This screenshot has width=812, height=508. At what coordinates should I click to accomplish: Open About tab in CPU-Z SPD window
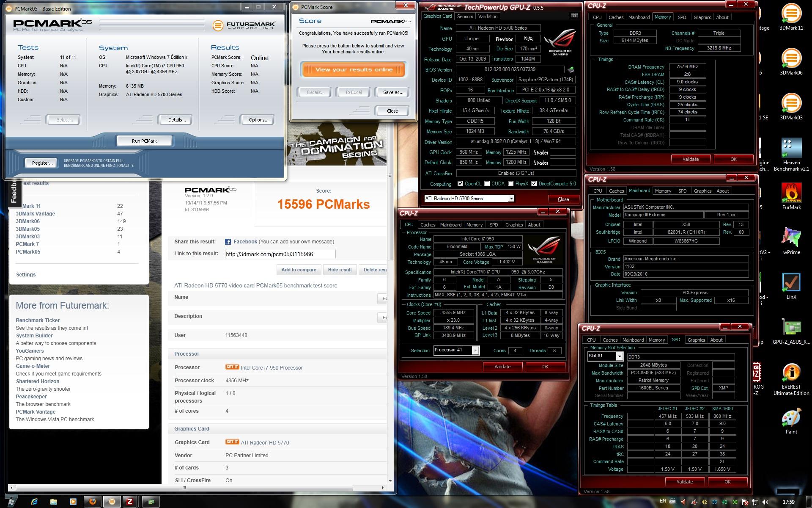pyautogui.click(x=716, y=340)
